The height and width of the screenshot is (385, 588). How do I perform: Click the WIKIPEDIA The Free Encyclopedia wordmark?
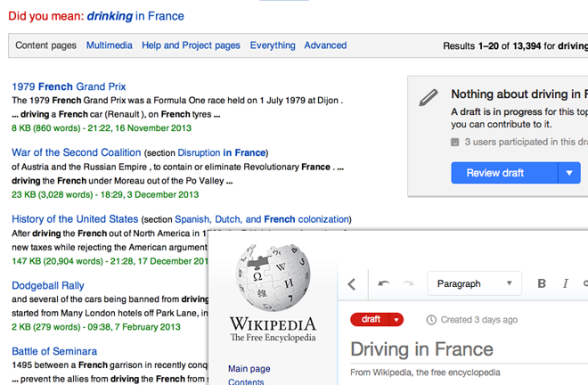(x=273, y=330)
